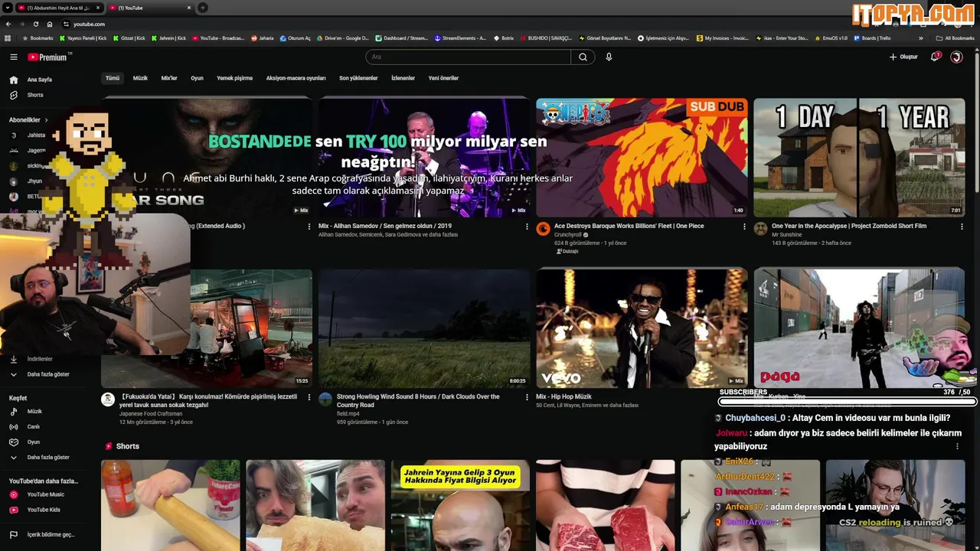980x551 pixels.
Task: Open the account avatar menu
Action: pyautogui.click(x=956, y=57)
